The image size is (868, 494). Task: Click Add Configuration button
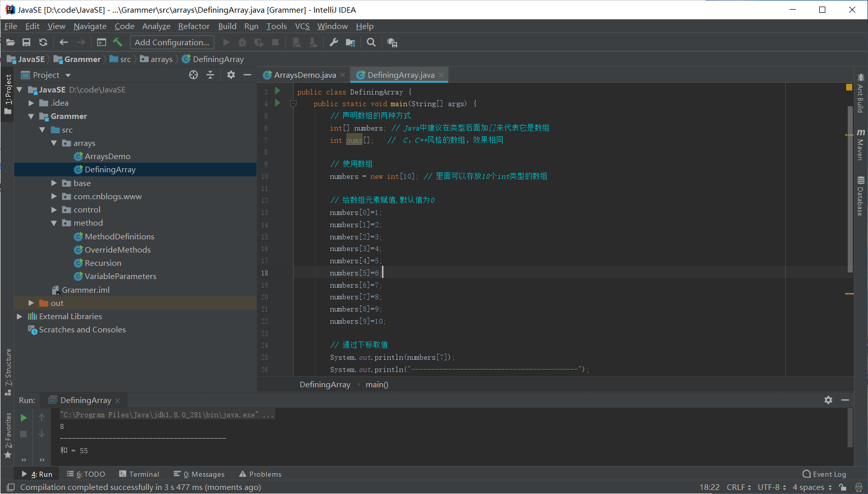[x=172, y=43]
